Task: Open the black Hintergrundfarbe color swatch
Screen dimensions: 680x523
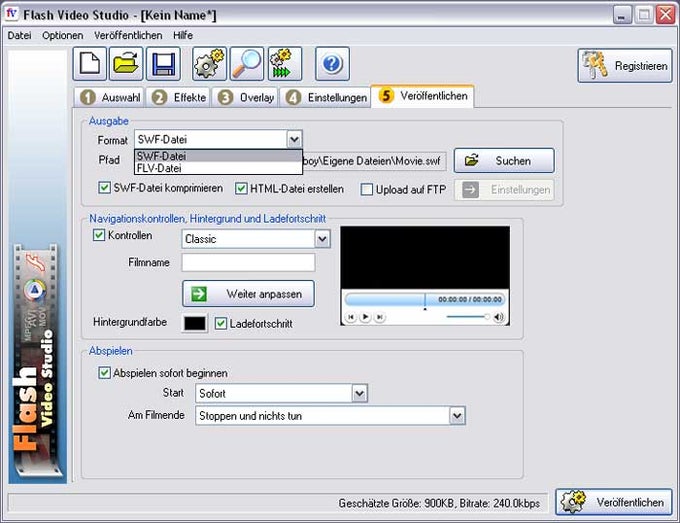Action: [195, 323]
